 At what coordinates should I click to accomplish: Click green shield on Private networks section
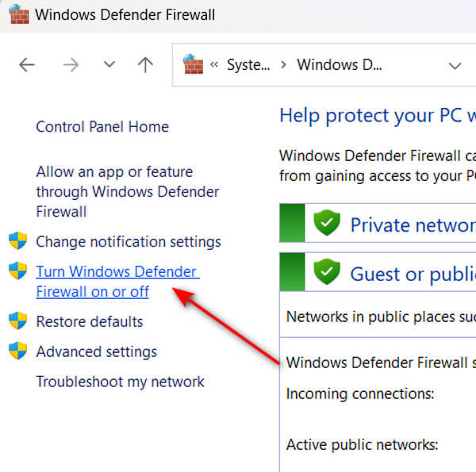[x=327, y=222]
